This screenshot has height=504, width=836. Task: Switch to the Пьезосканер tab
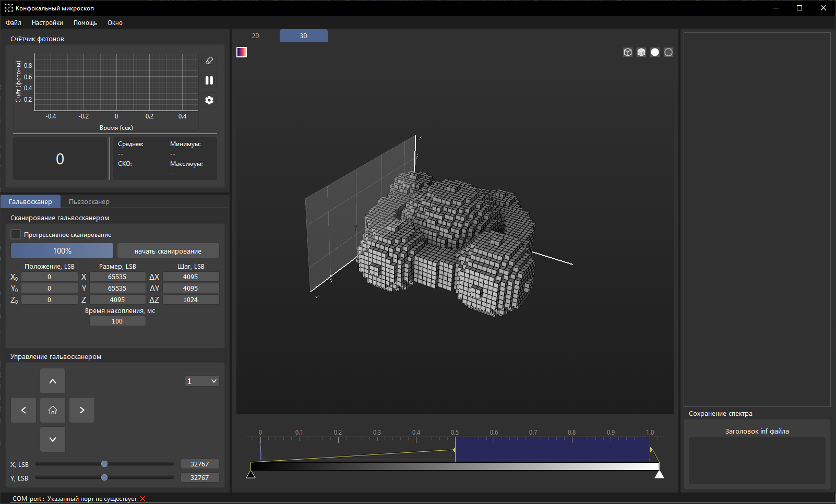pos(89,201)
